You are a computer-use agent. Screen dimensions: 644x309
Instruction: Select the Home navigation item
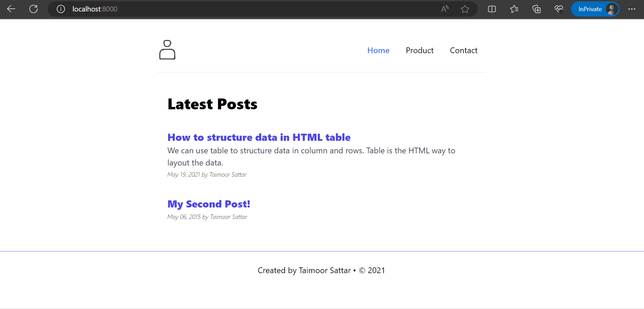coord(378,50)
